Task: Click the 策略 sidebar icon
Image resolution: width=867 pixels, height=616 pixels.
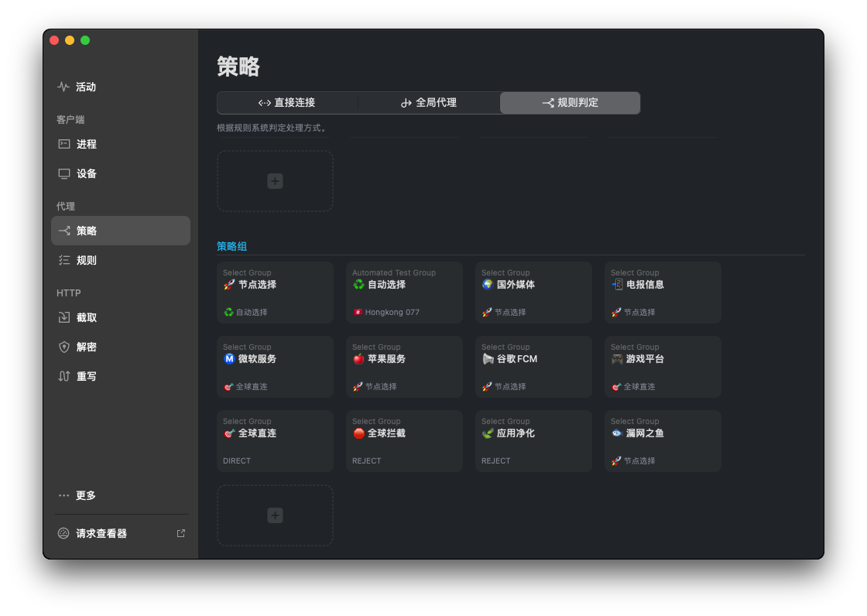Action: click(x=64, y=230)
